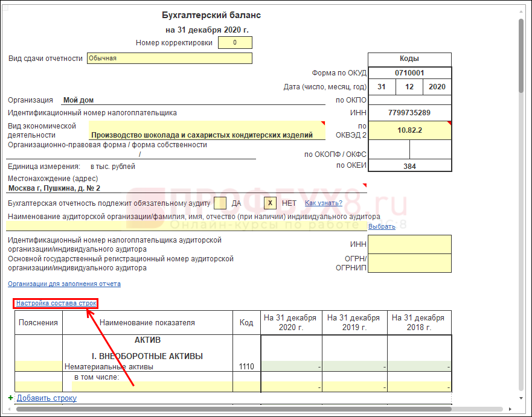Open the Настройка состава строк link
Viewport: 532px width, 417px height.
click(56, 303)
